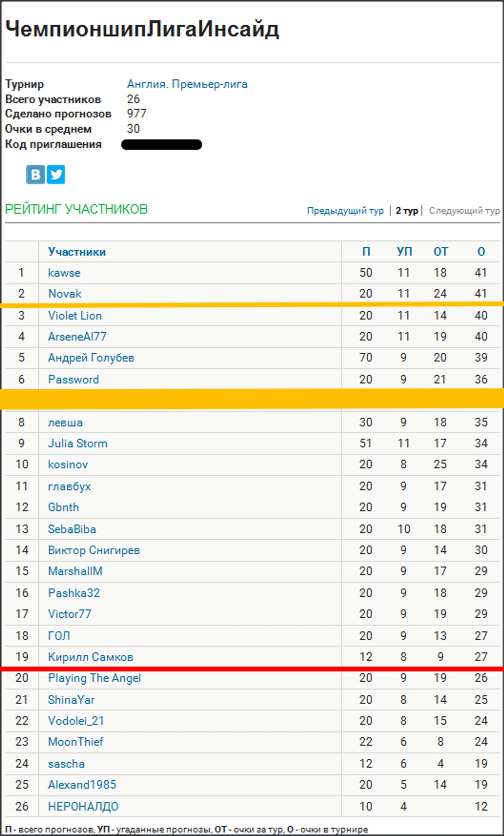Open НЕРОНАЛДО participant page
504x836 pixels.
click(x=83, y=806)
